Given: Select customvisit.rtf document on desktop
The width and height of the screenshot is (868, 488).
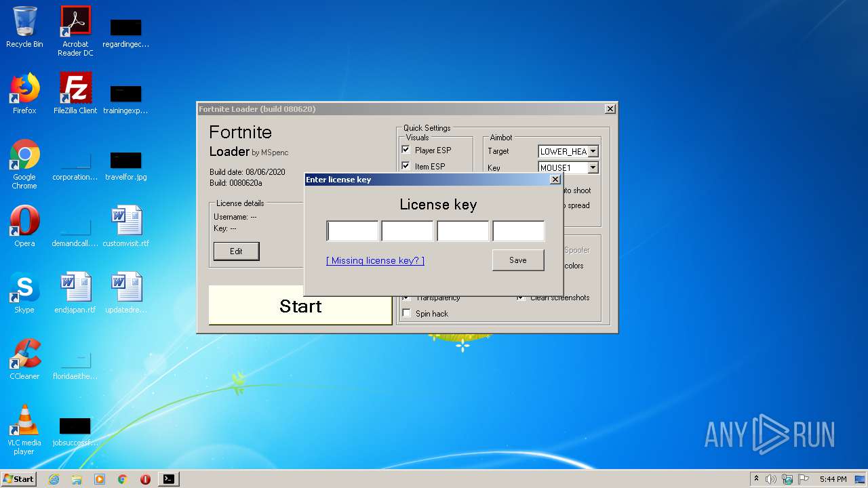Looking at the screenshot, I should pyautogui.click(x=125, y=226).
